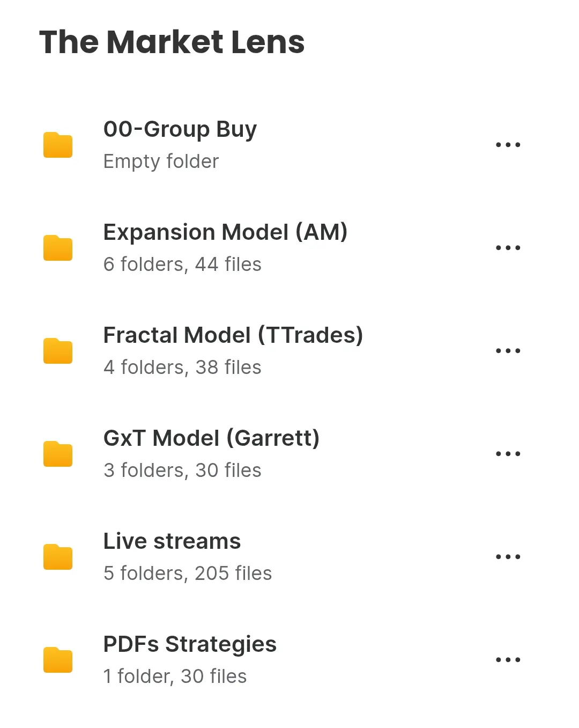Screen dimensions: 579x728
Task: Open ellipsis menu for PDFs Strategies
Action: (508, 660)
